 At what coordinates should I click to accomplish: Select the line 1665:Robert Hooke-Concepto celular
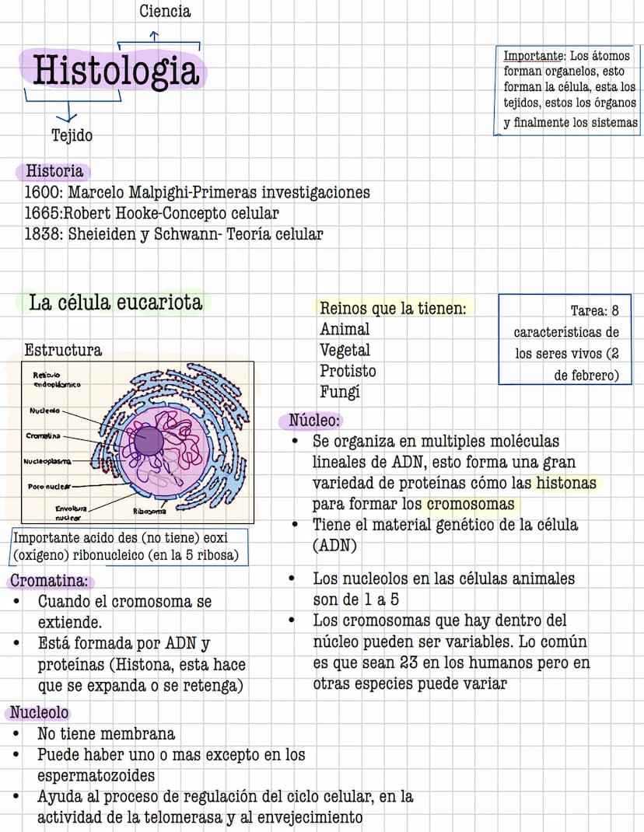[152, 213]
